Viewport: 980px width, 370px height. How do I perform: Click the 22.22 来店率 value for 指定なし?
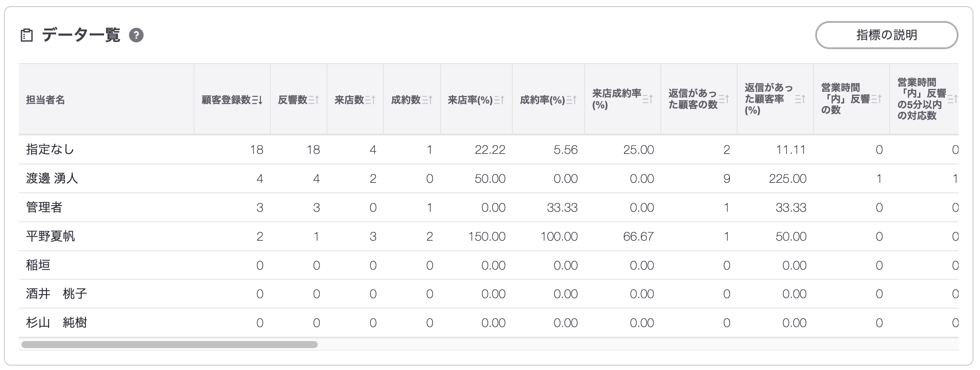[x=490, y=150]
